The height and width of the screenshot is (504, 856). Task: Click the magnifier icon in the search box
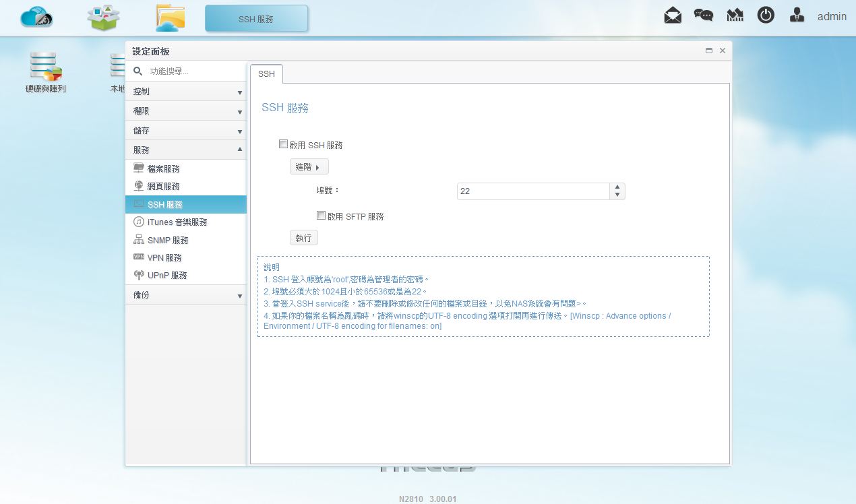[137, 71]
